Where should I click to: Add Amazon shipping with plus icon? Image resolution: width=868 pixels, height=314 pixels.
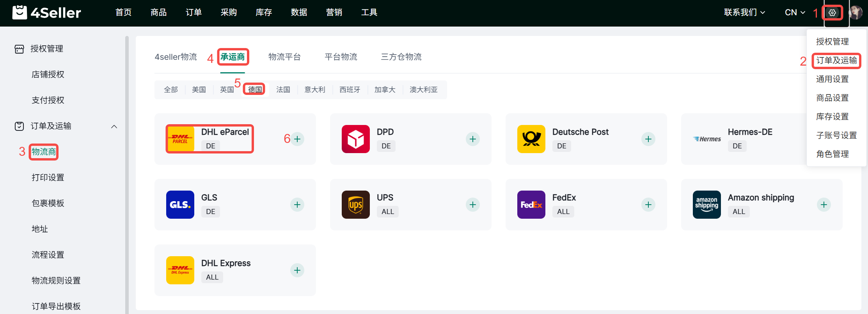click(x=824, y=205)
